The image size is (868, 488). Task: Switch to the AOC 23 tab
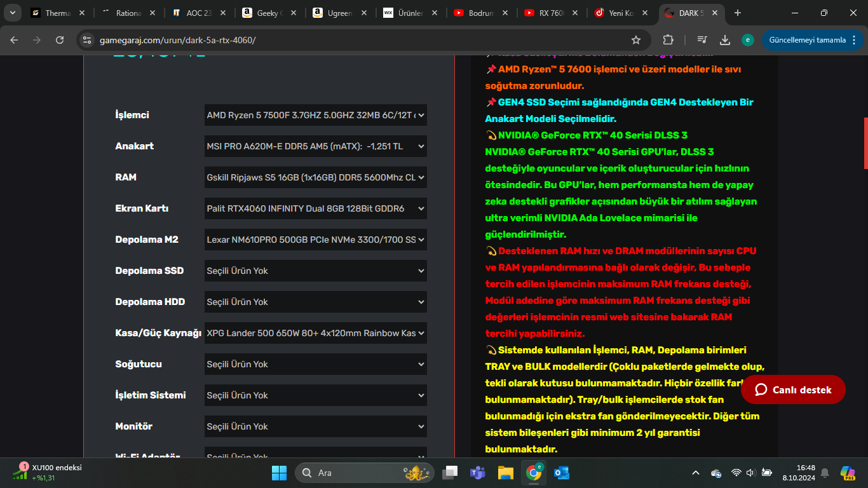[199, 13]
